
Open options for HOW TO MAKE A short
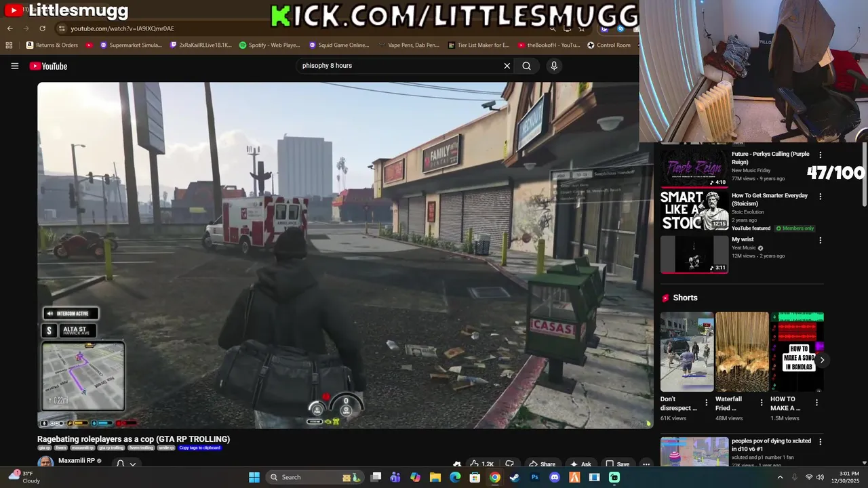(x=816, y=403)
